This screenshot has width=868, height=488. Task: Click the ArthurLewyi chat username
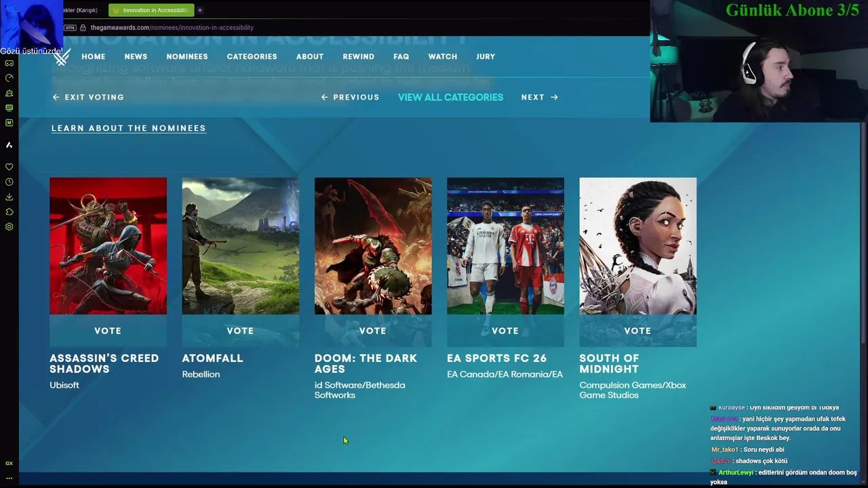736,472
